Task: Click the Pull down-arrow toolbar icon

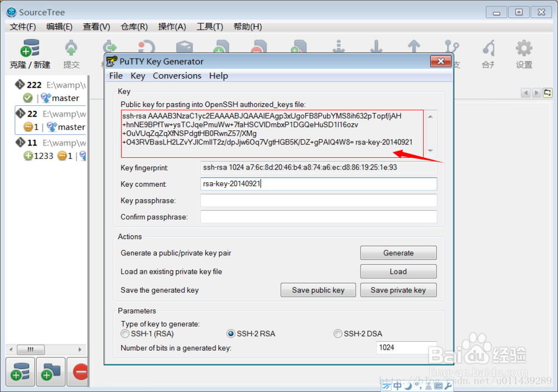Action: click(376, 46)
